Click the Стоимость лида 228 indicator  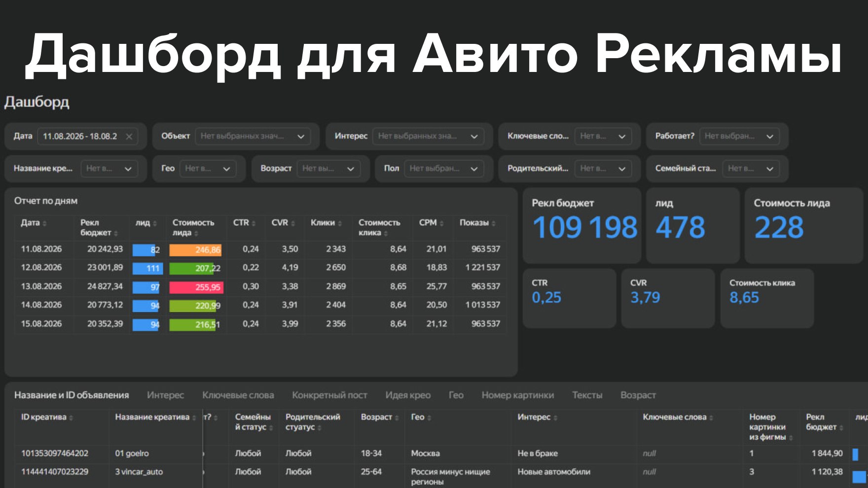click(x=804, y=225)
